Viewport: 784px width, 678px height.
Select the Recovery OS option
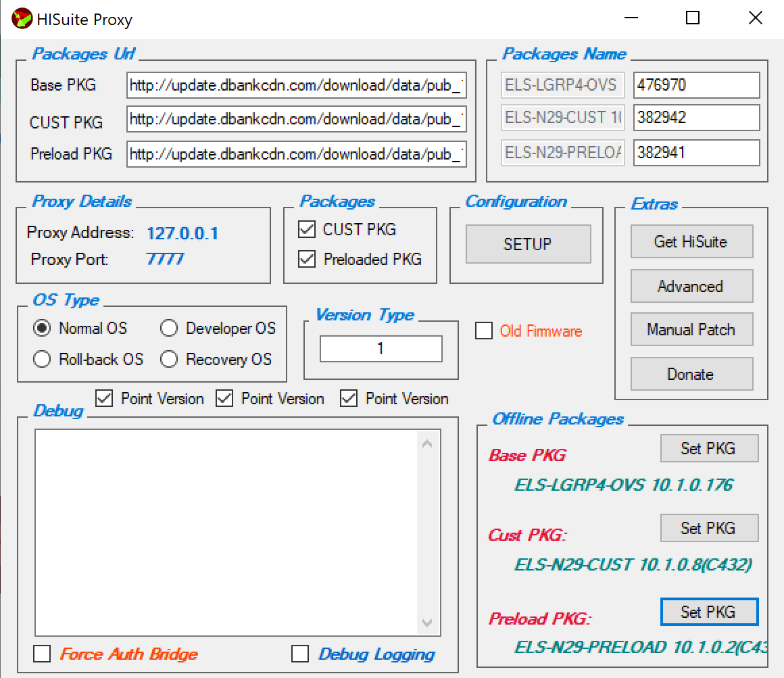pos(169,359)
